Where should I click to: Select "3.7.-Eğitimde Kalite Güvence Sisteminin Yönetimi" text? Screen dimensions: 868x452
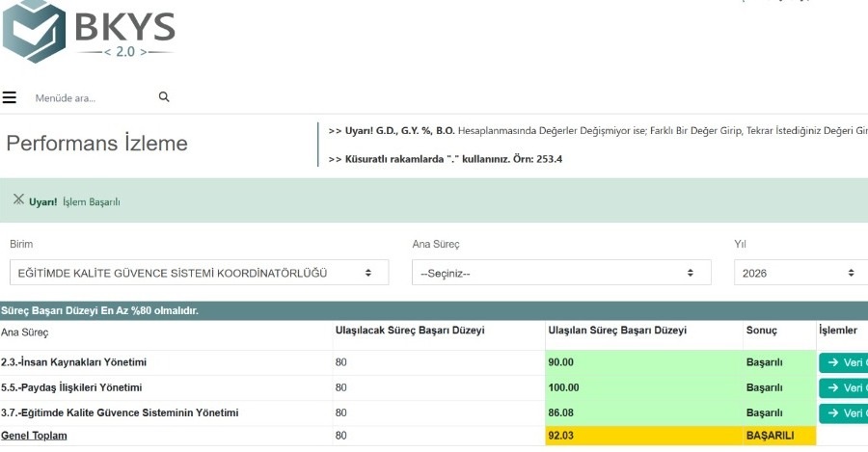tap(120, 412)
